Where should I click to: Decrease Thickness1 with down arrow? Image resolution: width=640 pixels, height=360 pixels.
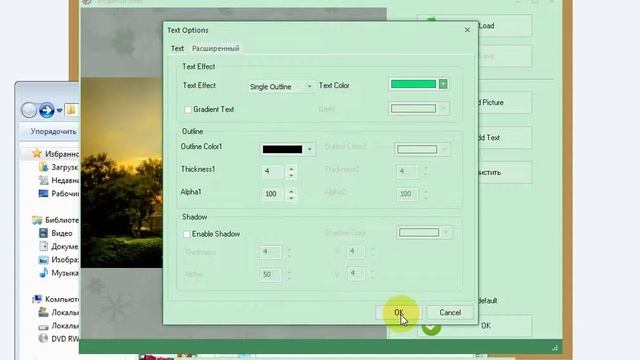[x=291, y=175]
